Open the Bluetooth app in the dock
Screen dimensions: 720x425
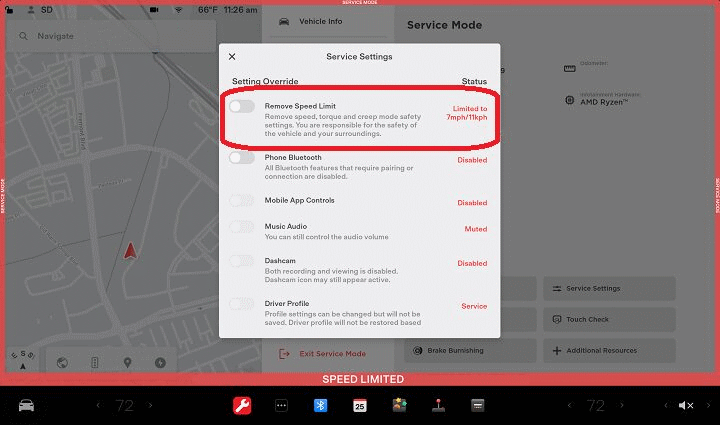pos(321,405)
